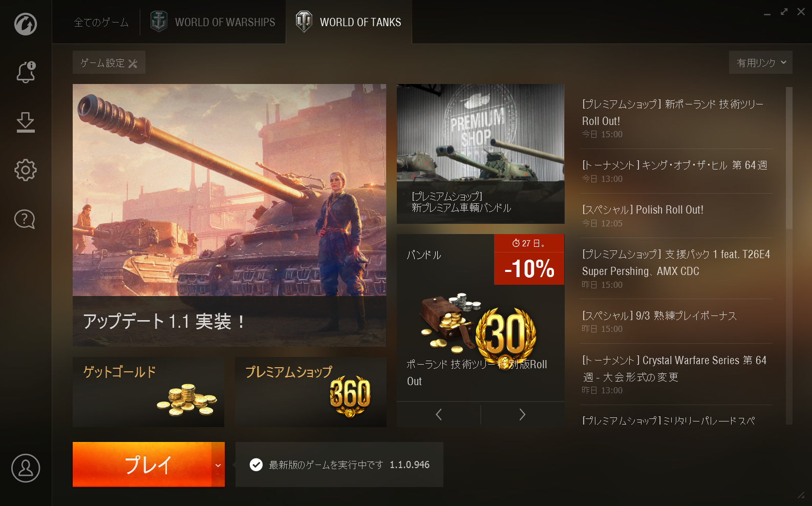Open the user account profile icon
This screenshot has height=506, width=812.
[x=26, y=468]
